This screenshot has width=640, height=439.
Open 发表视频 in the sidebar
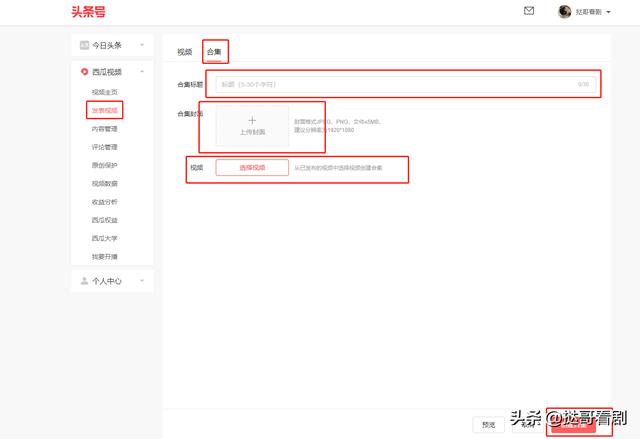click(x=104, y=110)
